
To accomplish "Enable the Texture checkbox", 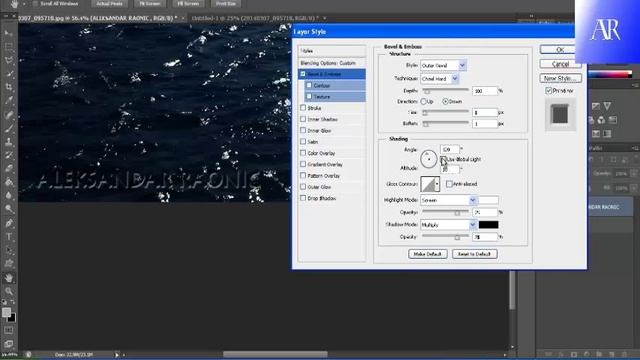I will 309,96.
